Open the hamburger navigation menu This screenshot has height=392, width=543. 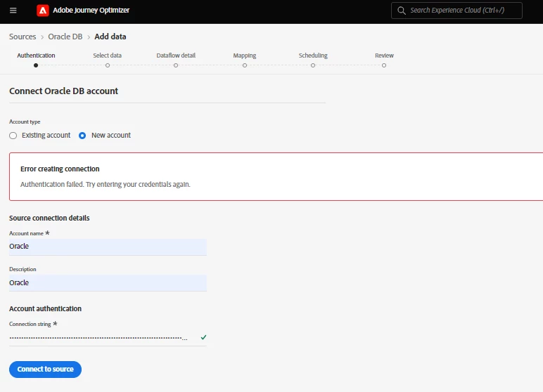tap(13, 11)
